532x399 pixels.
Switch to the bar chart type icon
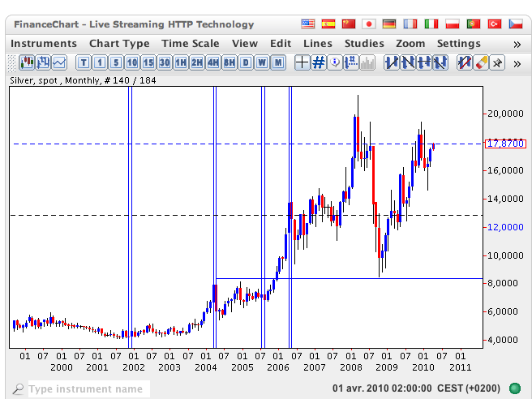pos(43,61)
